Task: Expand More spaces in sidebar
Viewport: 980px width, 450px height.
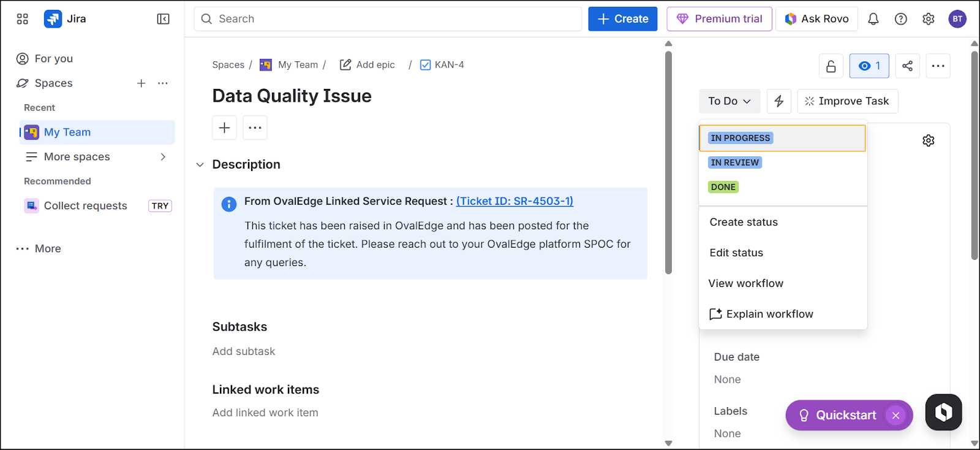Action: pyautogui.click(x=163, y=157)
